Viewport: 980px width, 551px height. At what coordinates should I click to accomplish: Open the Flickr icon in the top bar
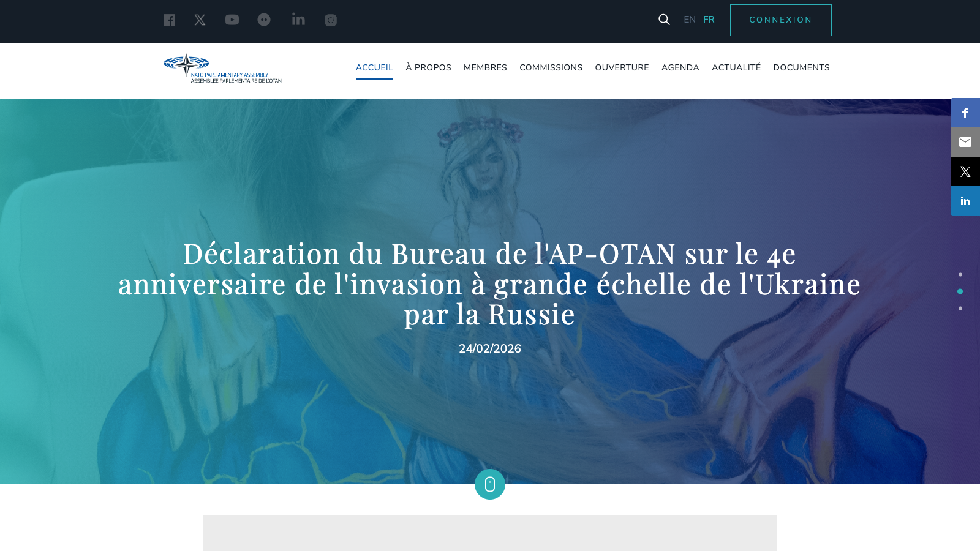tap(264, 20)
